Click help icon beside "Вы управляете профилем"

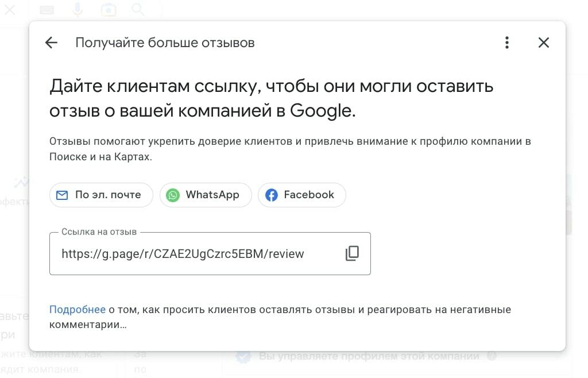492,356
